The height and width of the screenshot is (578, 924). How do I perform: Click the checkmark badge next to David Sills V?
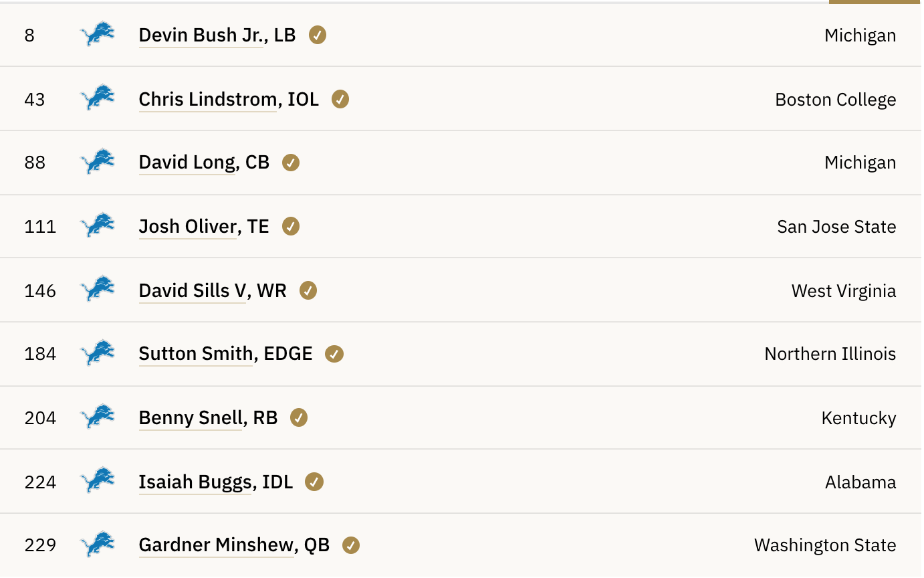[x=308, y=290]
